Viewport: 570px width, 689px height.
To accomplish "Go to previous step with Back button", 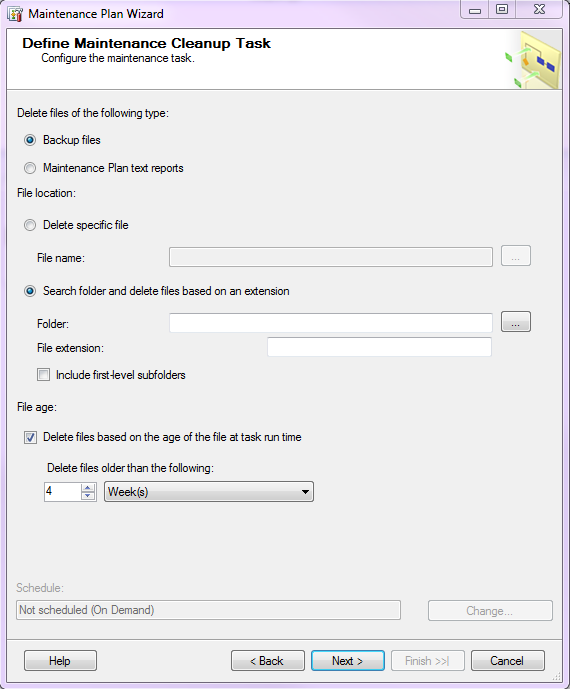I will [x=268, y=660].
